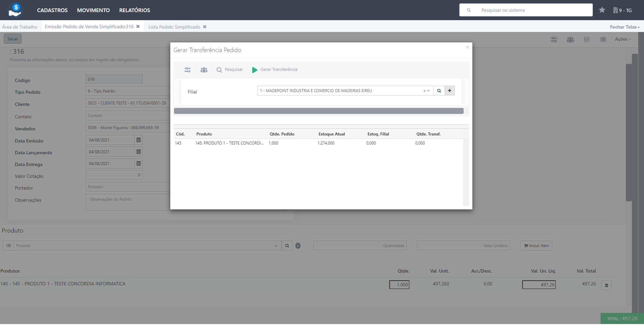Click the Qtde. 1,000 field in product row
The height and width of the screenshot is (325, 644).
coord(399,285)
